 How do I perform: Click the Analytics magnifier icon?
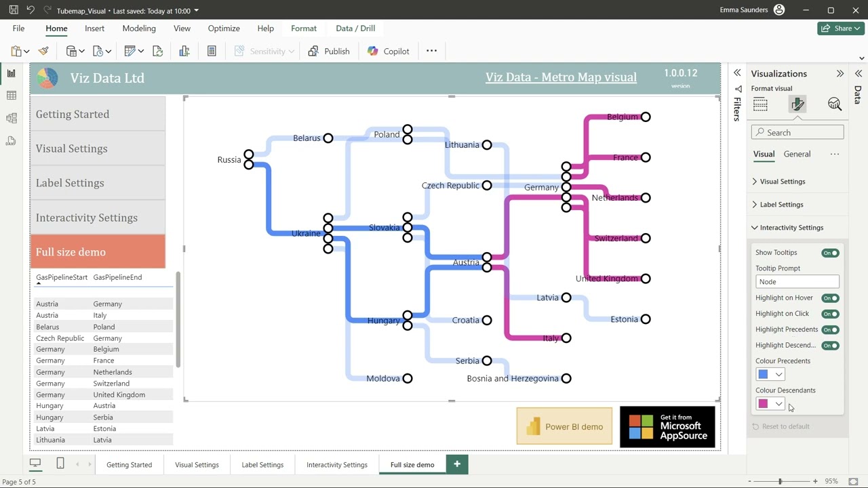click(835, 104)
